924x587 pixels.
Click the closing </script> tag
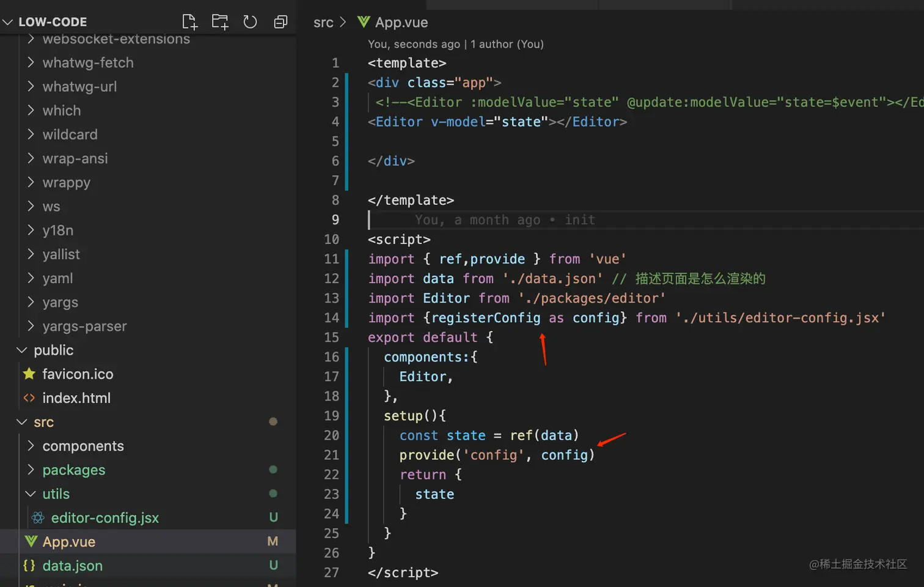pyautogui.click(x=403, y=572)
